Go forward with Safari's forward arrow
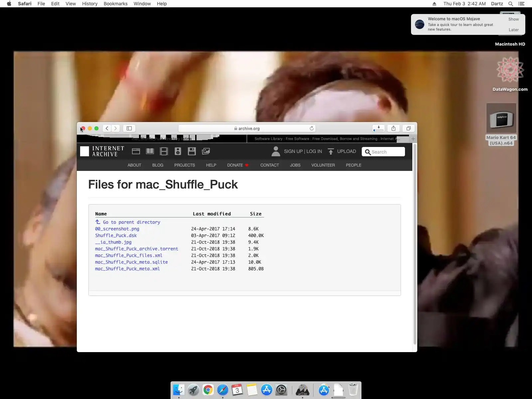Image resolution: width=532 pixels, height=399 pixels. 115,128
